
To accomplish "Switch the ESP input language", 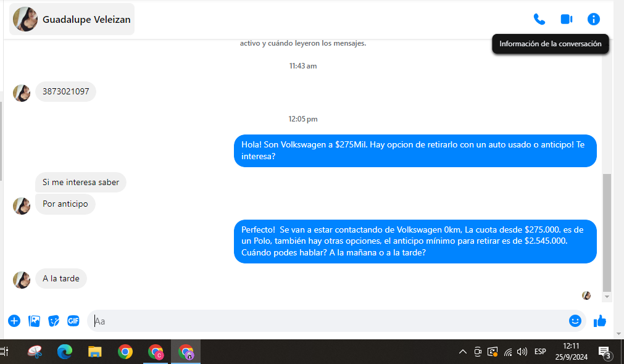I will coord(540,352).
